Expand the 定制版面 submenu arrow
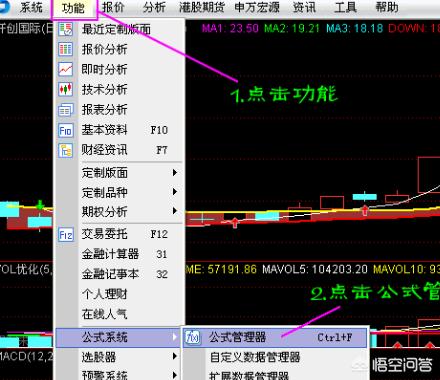 [175, 173]
